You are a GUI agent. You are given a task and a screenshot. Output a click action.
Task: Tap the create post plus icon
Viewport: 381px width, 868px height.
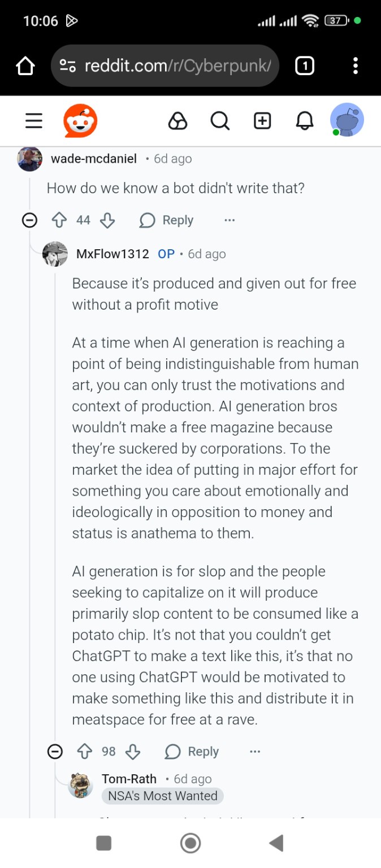pos(262,121)
